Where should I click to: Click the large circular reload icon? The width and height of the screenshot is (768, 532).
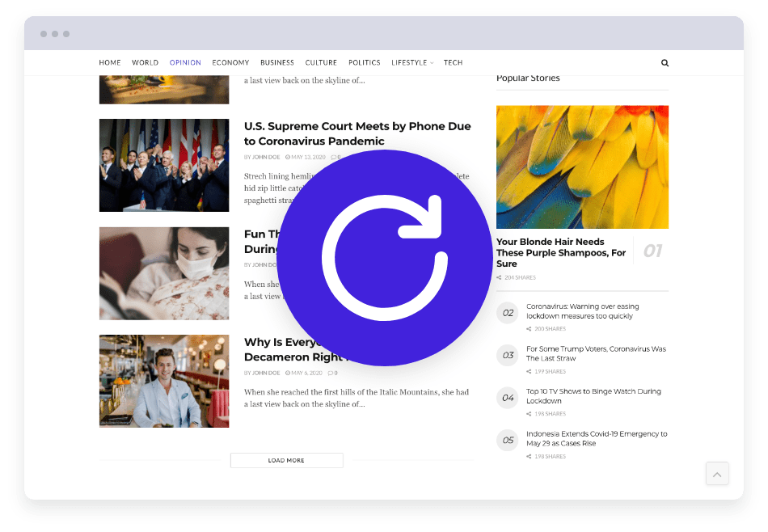point(384,258)
